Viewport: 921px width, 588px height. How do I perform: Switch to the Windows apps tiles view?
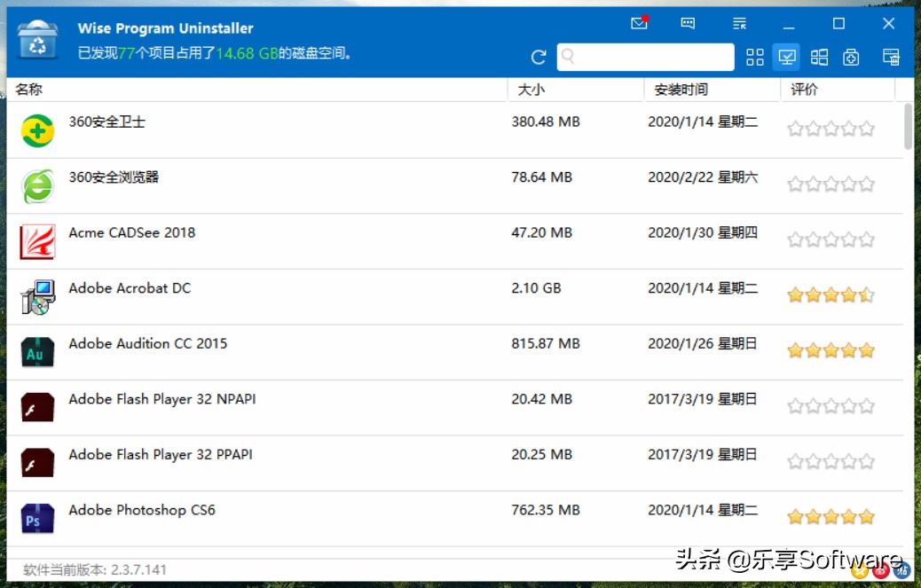pyautogui.click(x=819, y=57)
